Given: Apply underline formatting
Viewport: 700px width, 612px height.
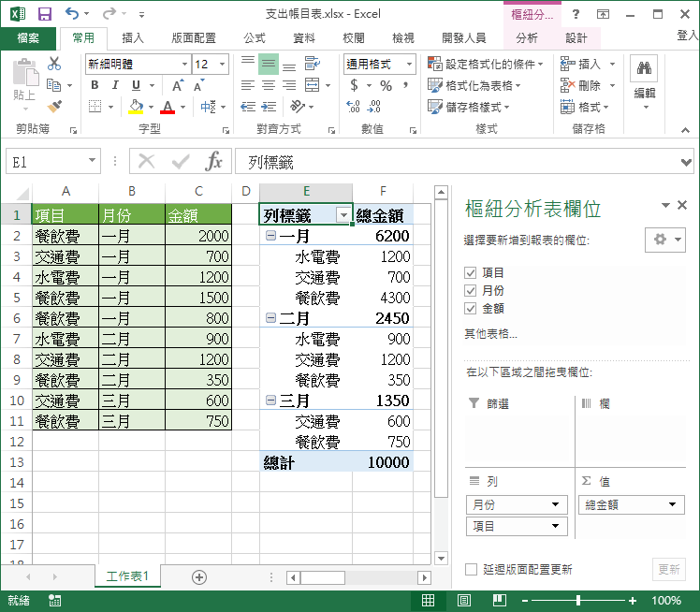Looking at the screenshot, I should click(x=136, y=85).
